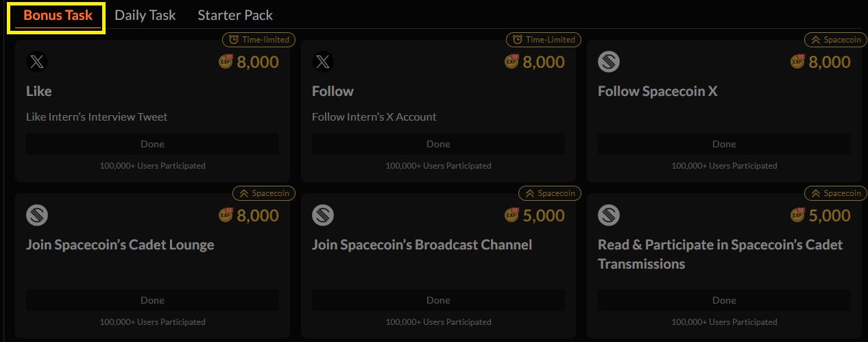This screenshot has width=868, height=342.
Task: Click the Spacecoin logo on Follow Spacecoin X
Action: [609, 62]
